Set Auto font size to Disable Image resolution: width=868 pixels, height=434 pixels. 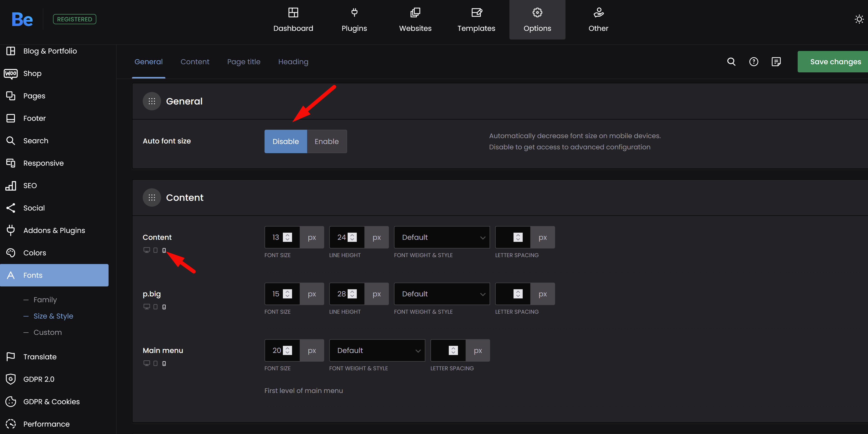tap(285, 141)
